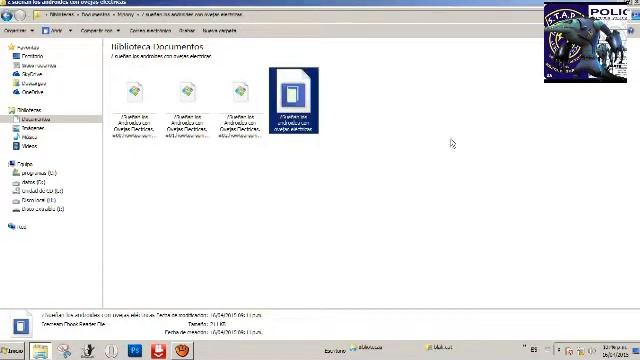The image size is (640, 360).
Task: Click the Abrir toolbar button
Action: [52, 31]
